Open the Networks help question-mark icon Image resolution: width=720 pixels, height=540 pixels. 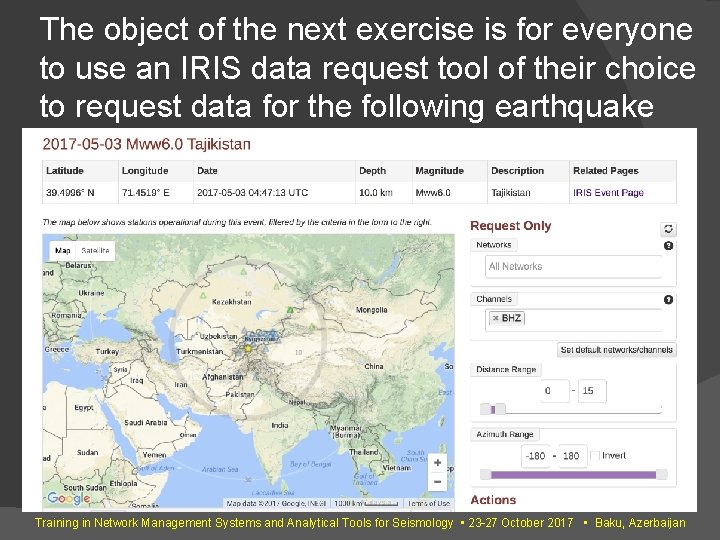[x=668, y=246]
